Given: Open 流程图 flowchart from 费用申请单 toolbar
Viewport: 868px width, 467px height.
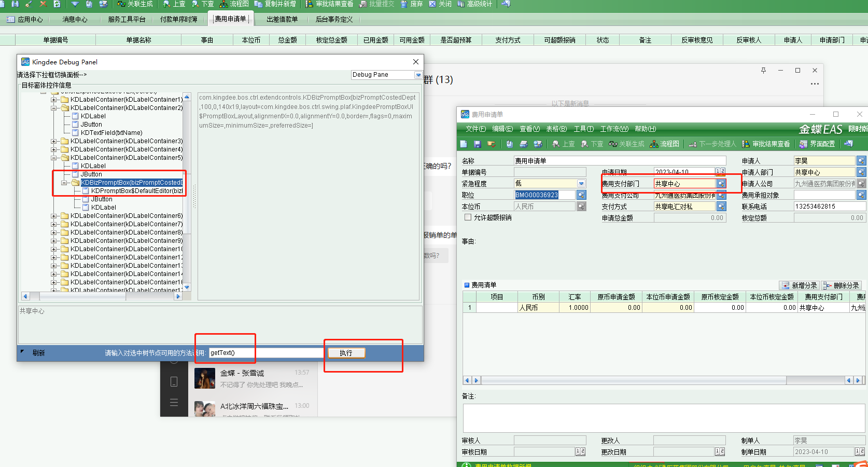Looking at the screenshot, I should pyautogui.click(x=665, y=144).
